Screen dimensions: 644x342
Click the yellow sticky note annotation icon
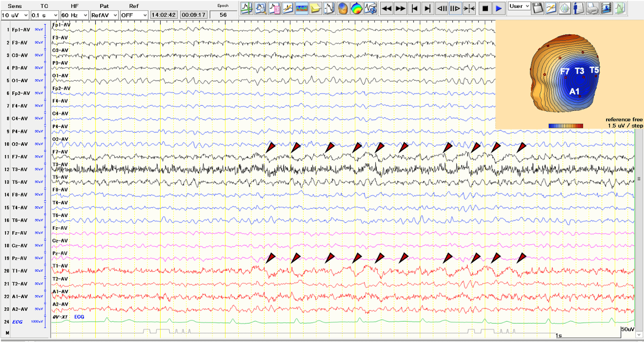click(x=315, y=9)
